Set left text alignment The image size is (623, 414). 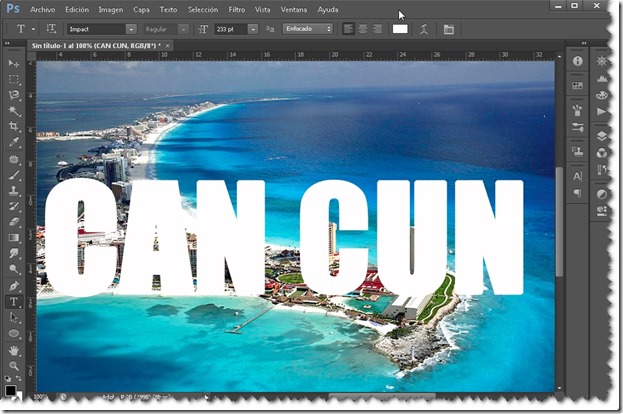tap(348, 29)
